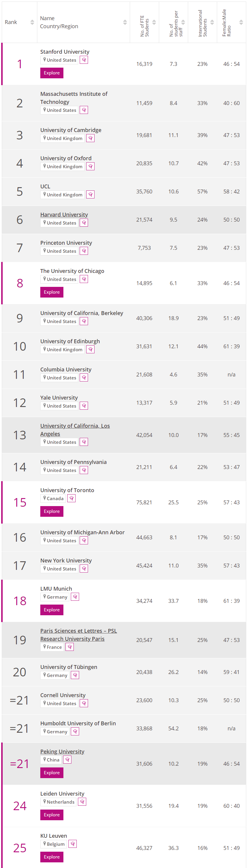Sort by students per staff column

tap(183, 22)
